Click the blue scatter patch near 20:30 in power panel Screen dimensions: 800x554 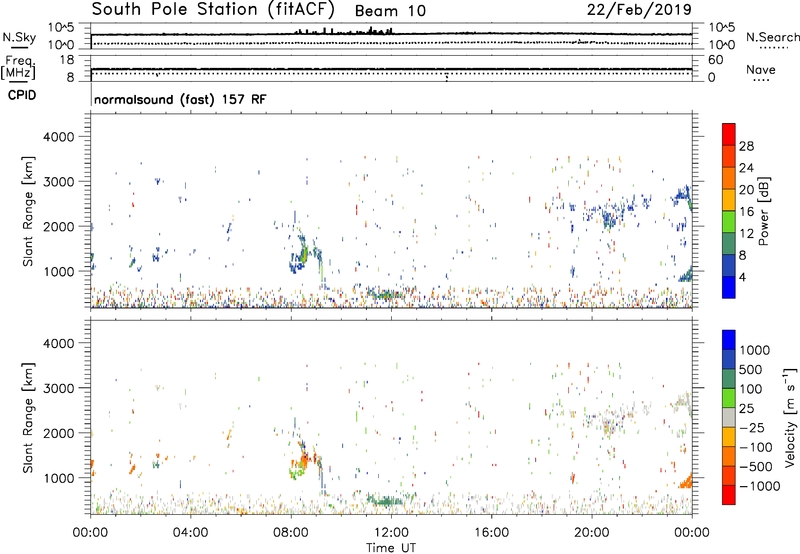(x=608, y=220)
